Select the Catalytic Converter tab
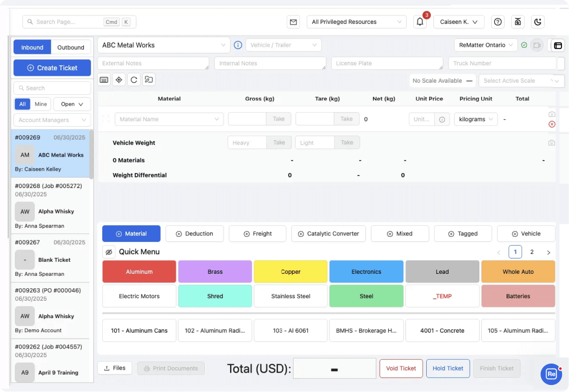Screen dimensions: 569x392 click(328, 233)
